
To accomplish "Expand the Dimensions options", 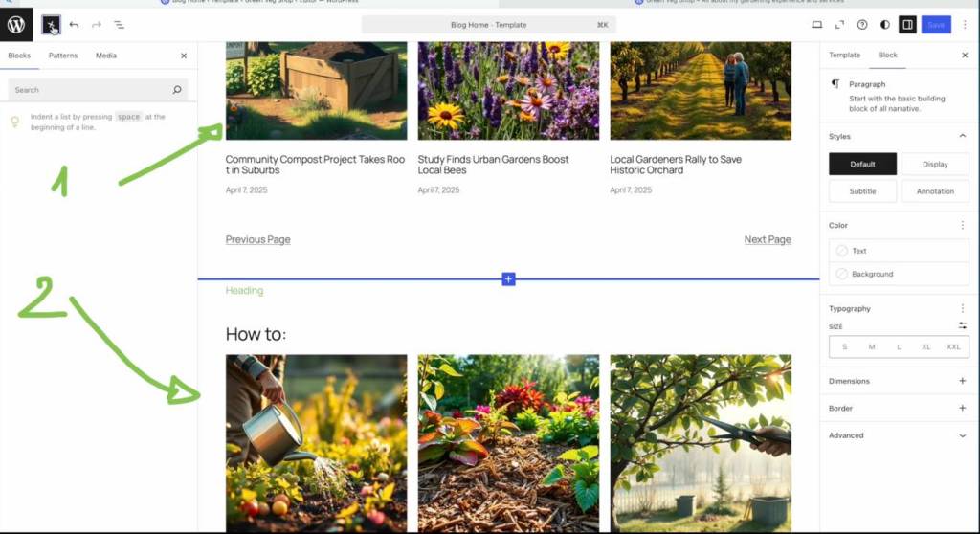I will pyautogui.click(x=962, y=381).
